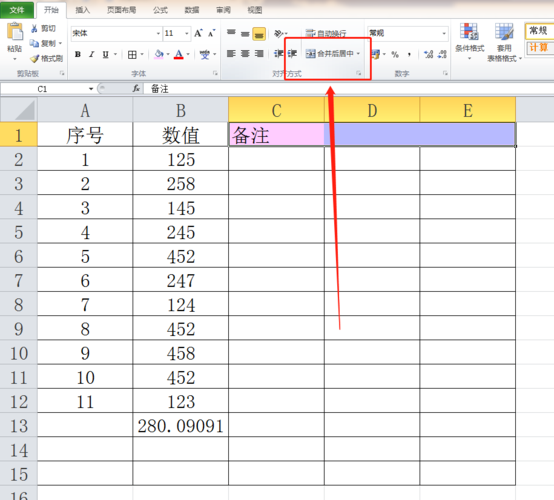Viewport: 554px width, 500px height.
Task: Cut selection with the 剪切 scissors button
Action: [x=43, y=28]
